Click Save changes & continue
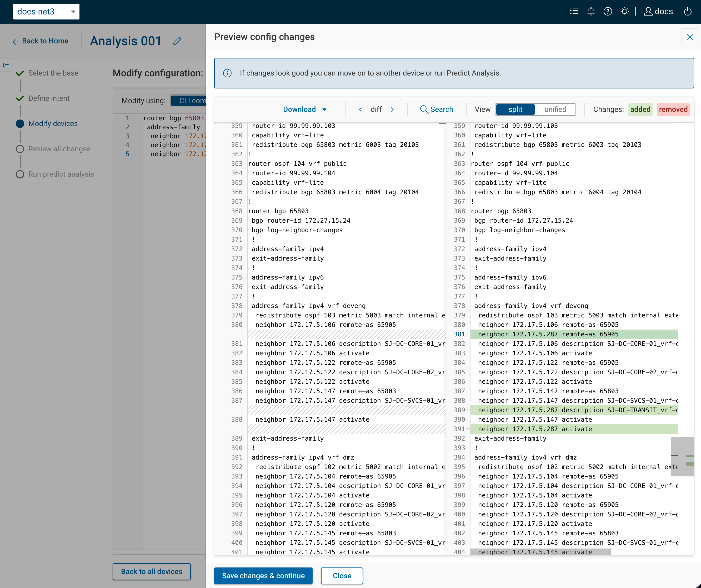This screenshot has width=701, height=588. (263, 576)
